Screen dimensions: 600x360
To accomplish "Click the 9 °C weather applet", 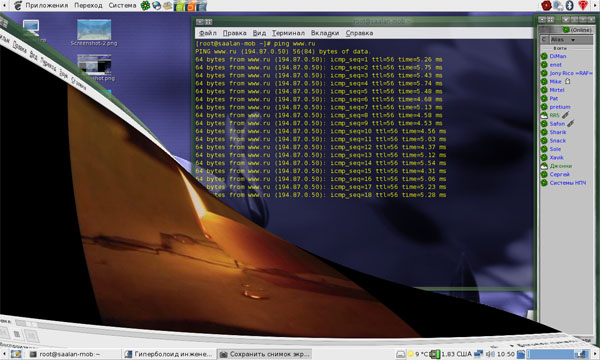I will pyautogui.click(x=418, y=355).
